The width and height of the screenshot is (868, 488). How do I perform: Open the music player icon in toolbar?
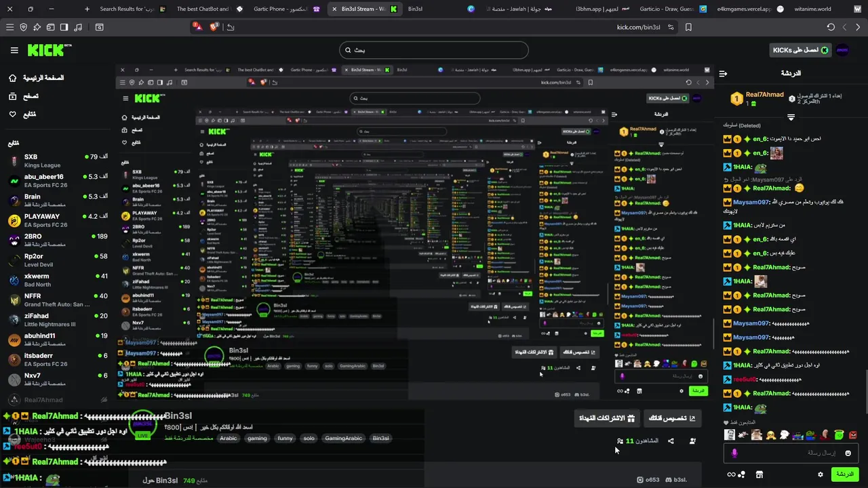[x=78, y=27]
